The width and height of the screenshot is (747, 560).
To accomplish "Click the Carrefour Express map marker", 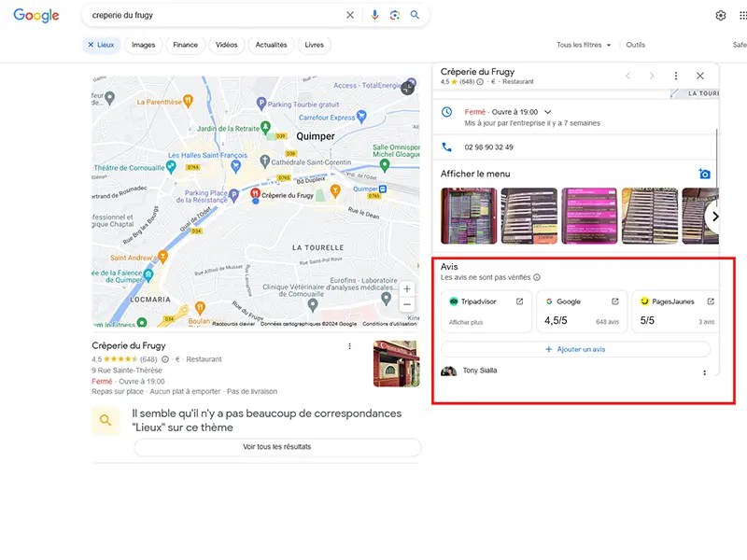I will coord(361,116).
